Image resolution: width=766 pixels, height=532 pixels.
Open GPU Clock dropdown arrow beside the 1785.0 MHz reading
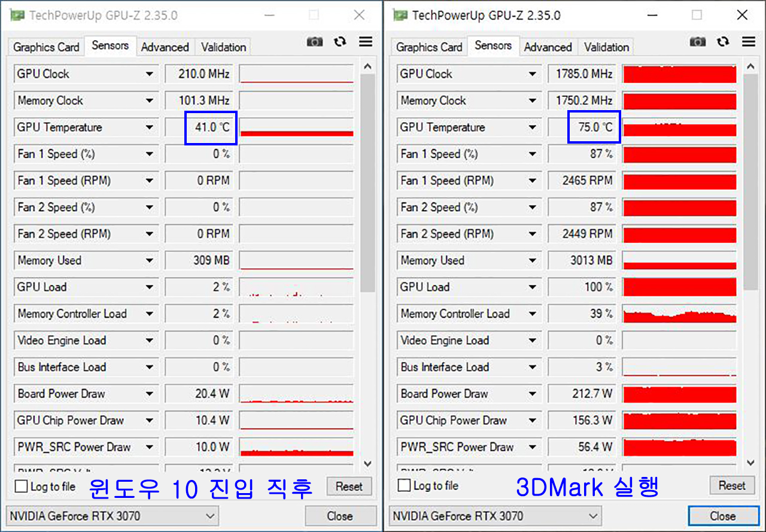point(532,74)
